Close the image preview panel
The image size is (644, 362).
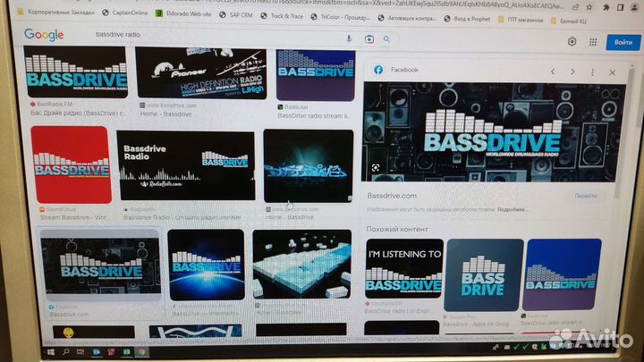point(612,72)
